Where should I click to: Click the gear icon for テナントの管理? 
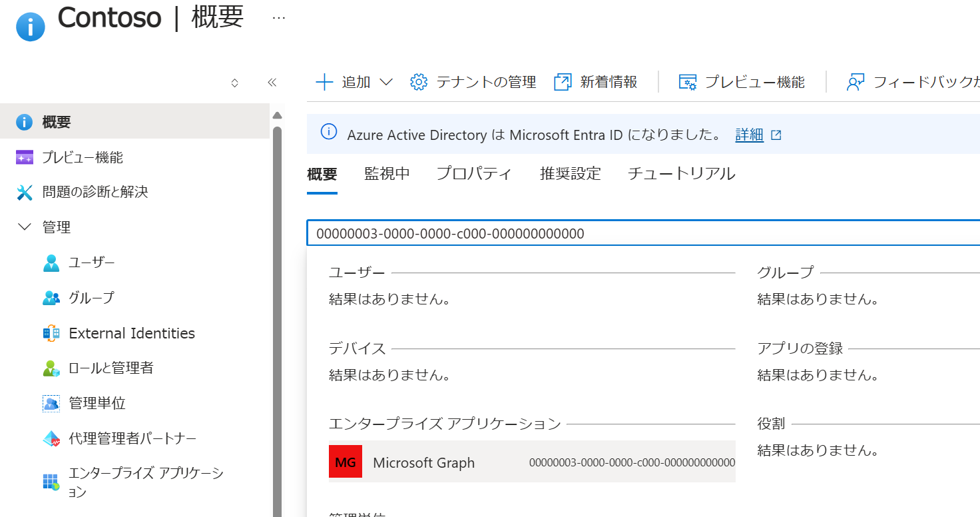pyautogui.click(x=419, y=82)
